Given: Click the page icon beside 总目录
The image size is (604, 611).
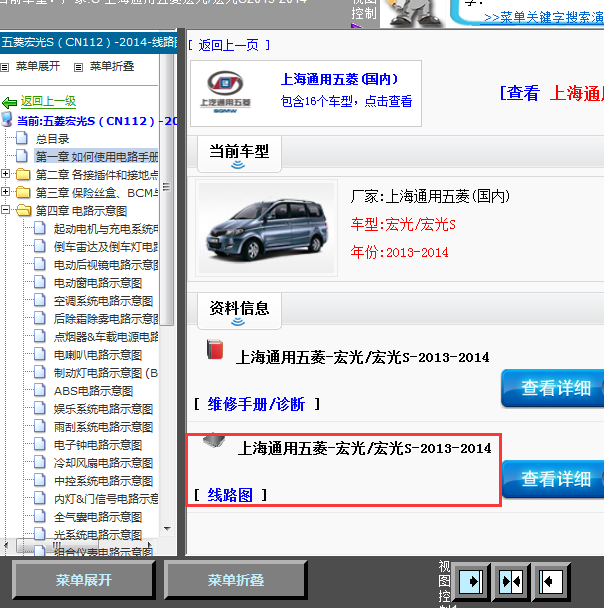Looking at the screenshot, I should click(22, 138).
